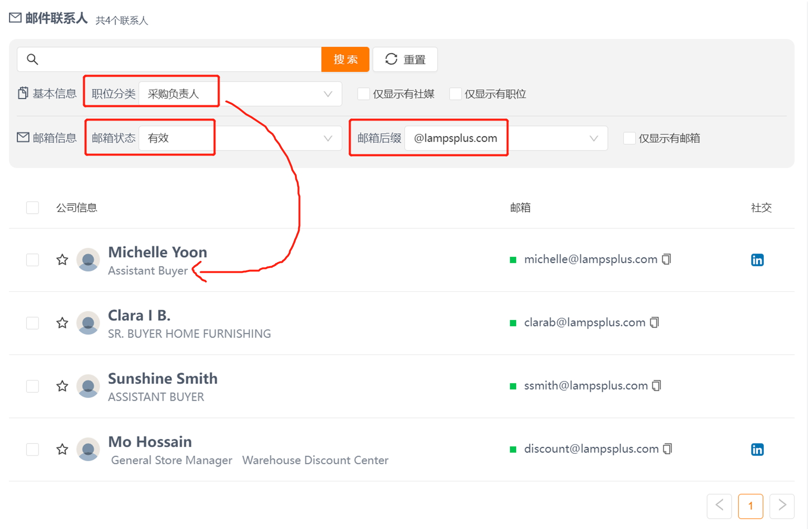Click 'SR. BUYER HOME FURNISHING' job title

coord(190,334)
